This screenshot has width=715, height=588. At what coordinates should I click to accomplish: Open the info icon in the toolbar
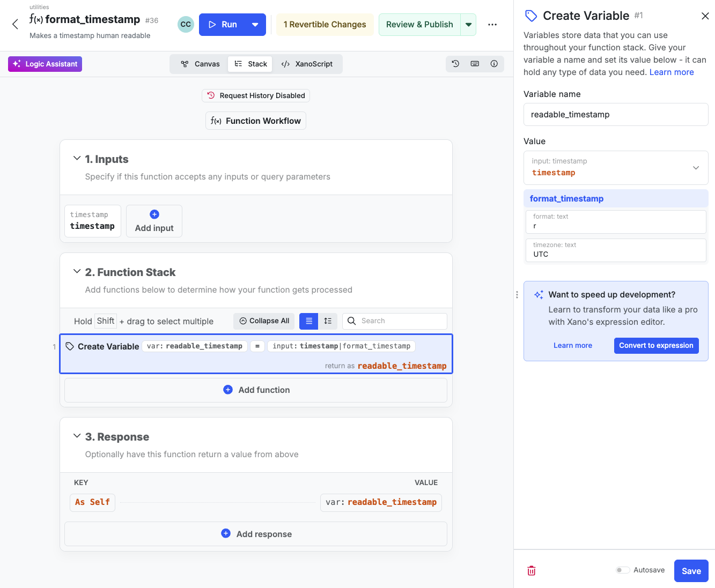(x=494, y=64)
